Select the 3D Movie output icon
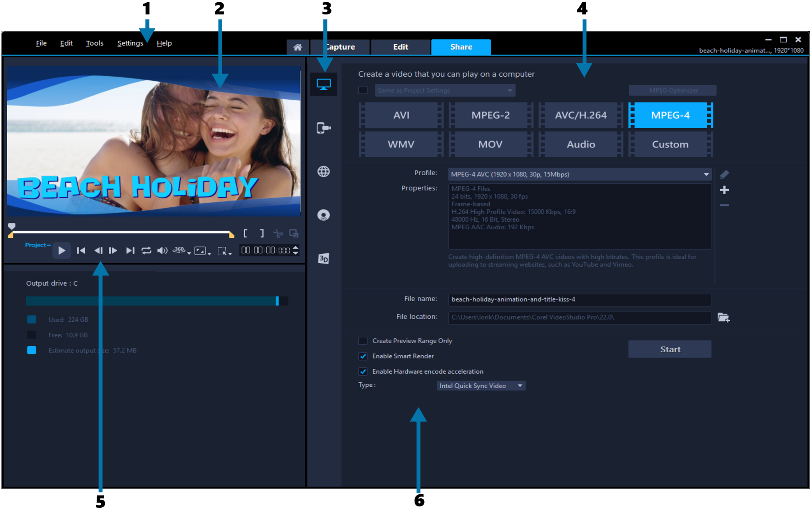Viewport: 812px width, 515px height. (x=323, y=259)
